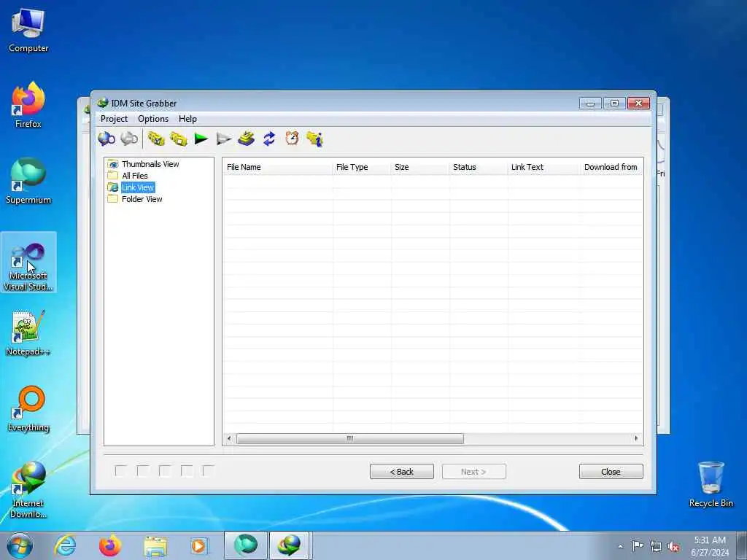Select Folder View in tree
Viewport: 747px width, 560px height.
point(142,199)
